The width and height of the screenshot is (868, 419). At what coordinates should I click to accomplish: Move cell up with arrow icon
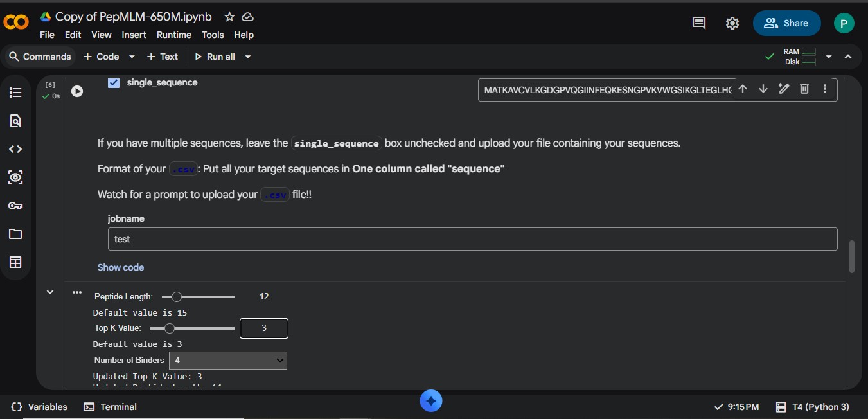pyautogui.click(x=743, y=89)
